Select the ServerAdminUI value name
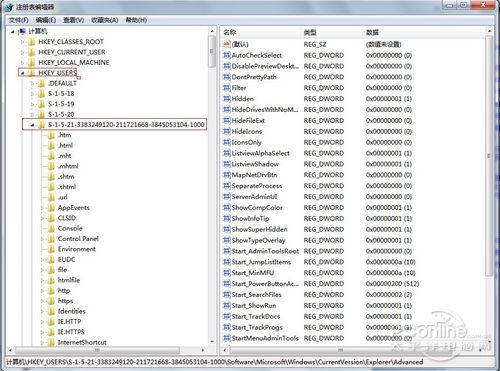Viewport: 500px width, 371px height. (x=254, y=197)
